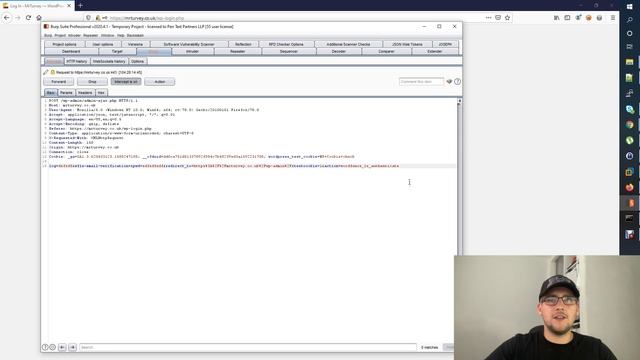Open the HTTP history sub-tab

click(x=77, y=61)
